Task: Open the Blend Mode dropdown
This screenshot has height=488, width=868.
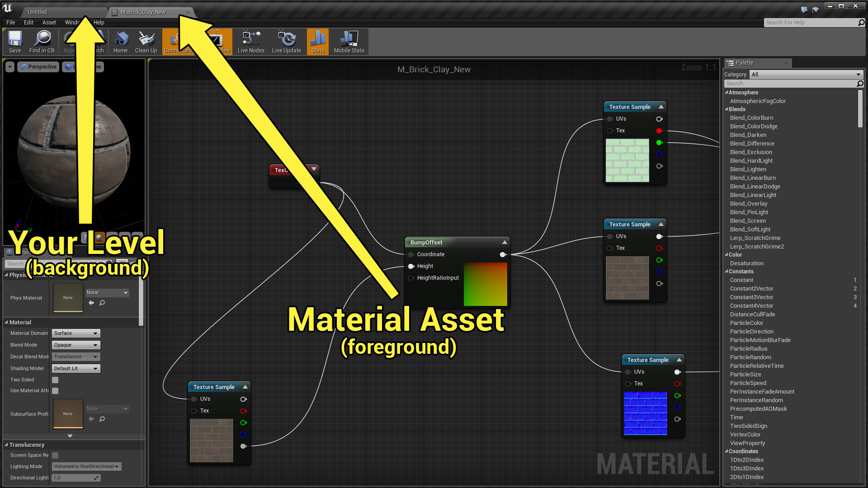Action: point(75,345)
